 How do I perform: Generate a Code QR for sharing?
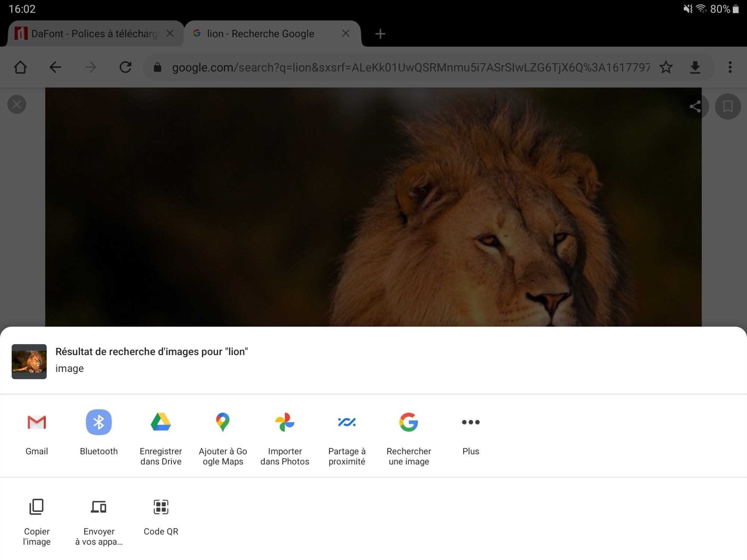click(161, 507)
